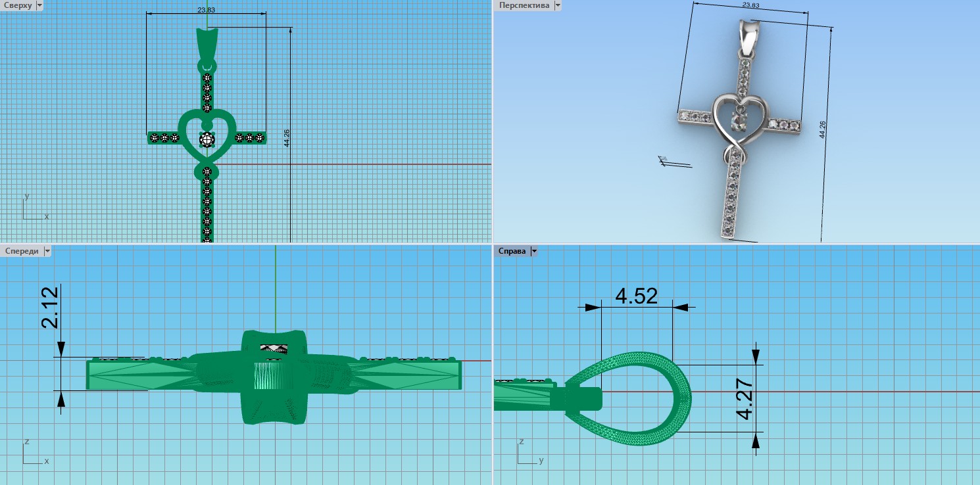
Task: Select the 4.52 dimension in Справа view
Action: pyautogui.click(x=636, y=296)
